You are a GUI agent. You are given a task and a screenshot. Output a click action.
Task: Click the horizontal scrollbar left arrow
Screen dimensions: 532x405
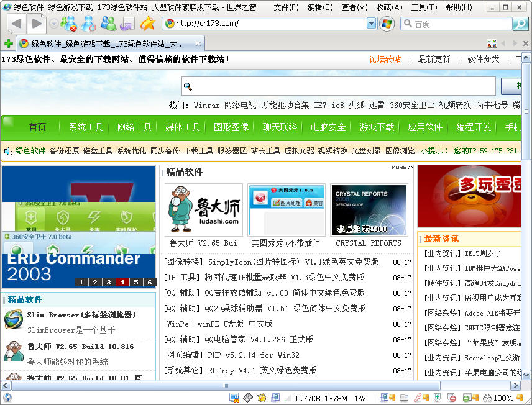pyautogui.click(x=6, y=386)
